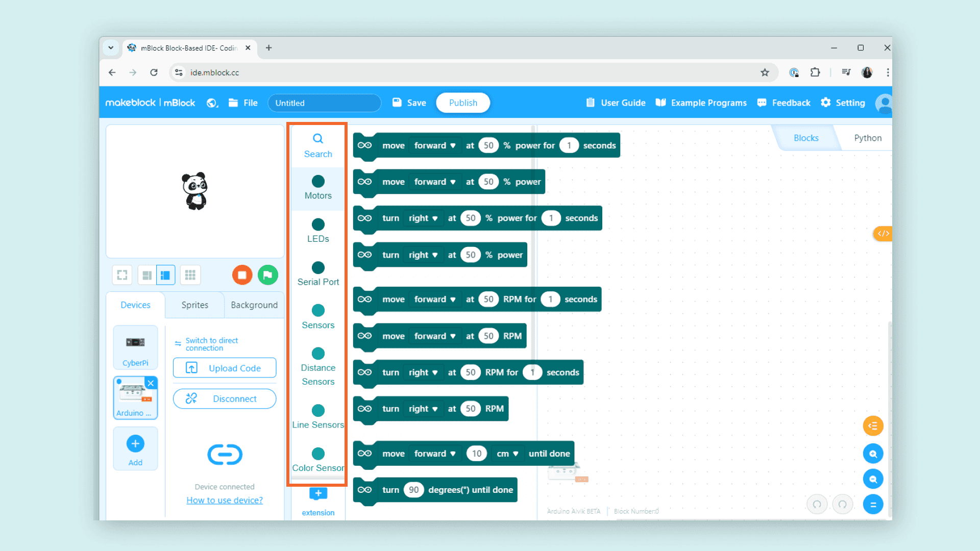Click the orange code toggle icon
Screen dimensions: 980x551
(x=883, y=234)
